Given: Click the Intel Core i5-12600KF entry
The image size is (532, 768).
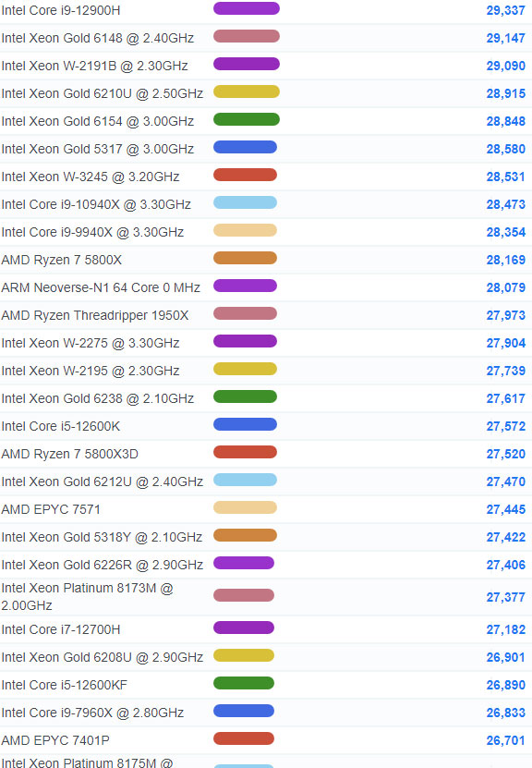Looking at the screenshot, I should 64,685.
